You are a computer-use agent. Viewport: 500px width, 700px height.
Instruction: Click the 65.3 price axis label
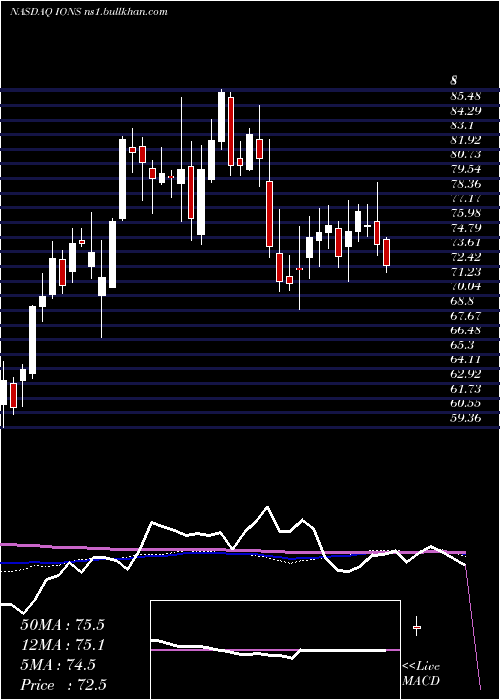[463, 345]
